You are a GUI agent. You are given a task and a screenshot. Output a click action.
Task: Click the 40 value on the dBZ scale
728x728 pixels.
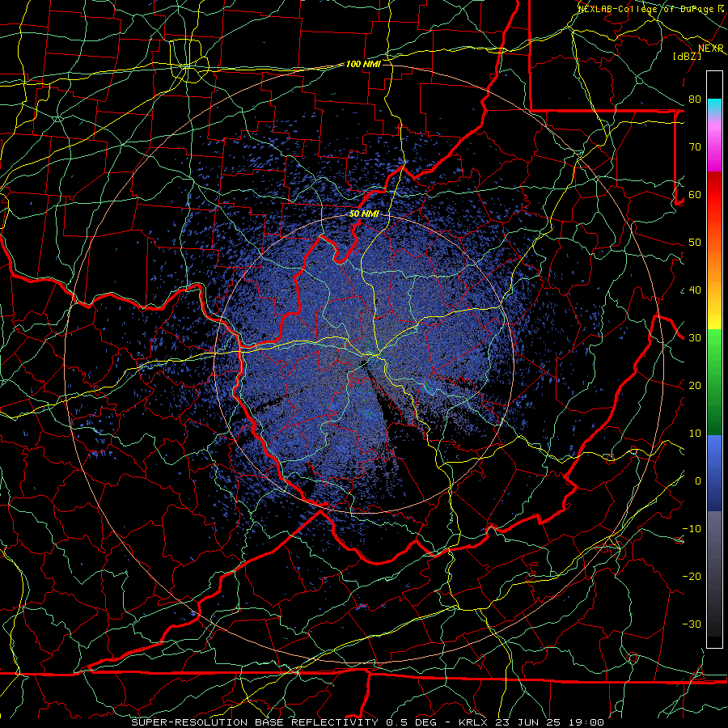point(695,290)
